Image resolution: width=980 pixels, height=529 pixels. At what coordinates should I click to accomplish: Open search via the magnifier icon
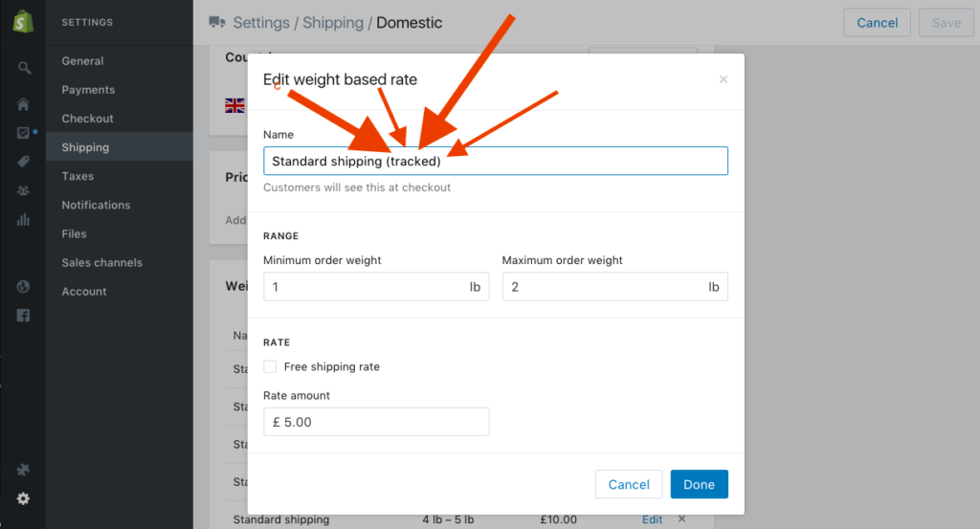pyautogui.click(x=24, y=68)
